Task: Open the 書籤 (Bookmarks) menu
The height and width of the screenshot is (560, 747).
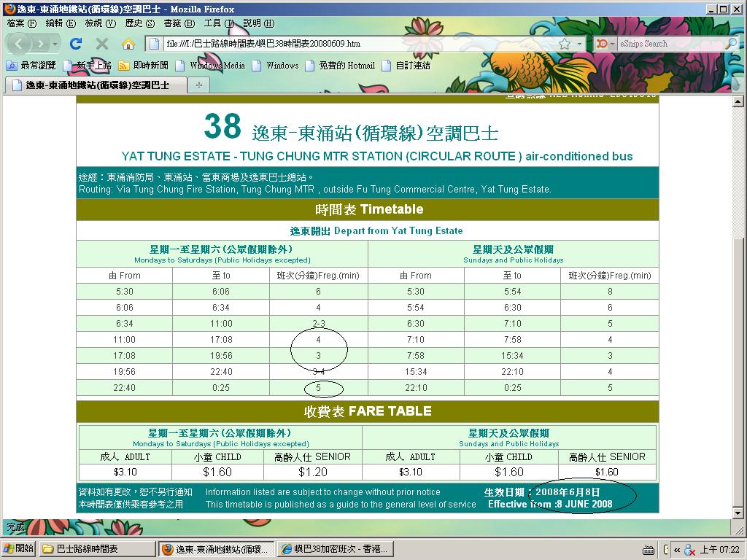Action: tap(177, 23)
